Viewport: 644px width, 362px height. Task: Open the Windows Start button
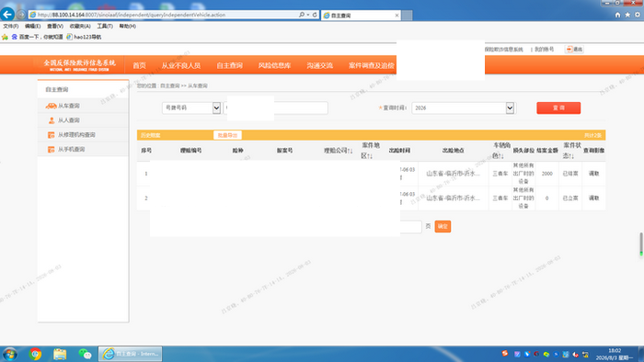point(10,354)
